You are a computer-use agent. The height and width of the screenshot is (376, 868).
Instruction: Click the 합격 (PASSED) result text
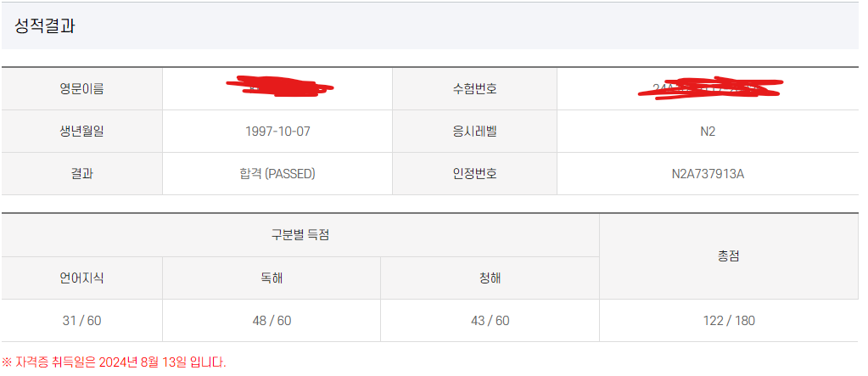[x=277, y=174]
